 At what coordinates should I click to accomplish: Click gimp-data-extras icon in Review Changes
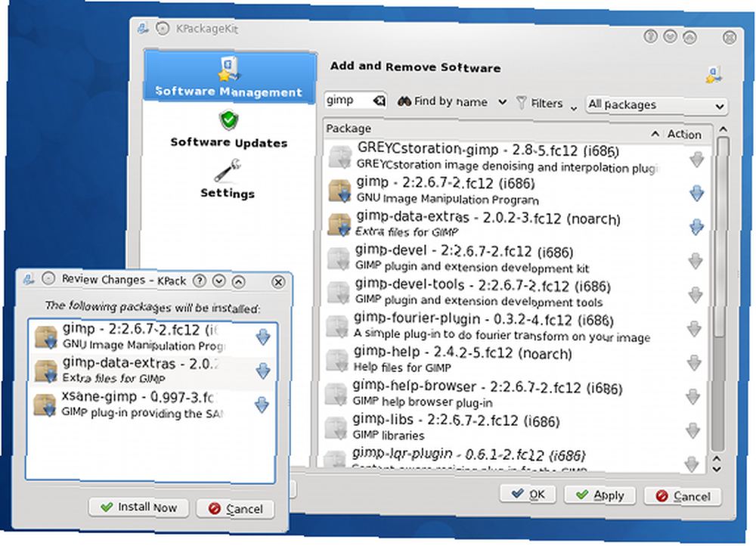46,371
